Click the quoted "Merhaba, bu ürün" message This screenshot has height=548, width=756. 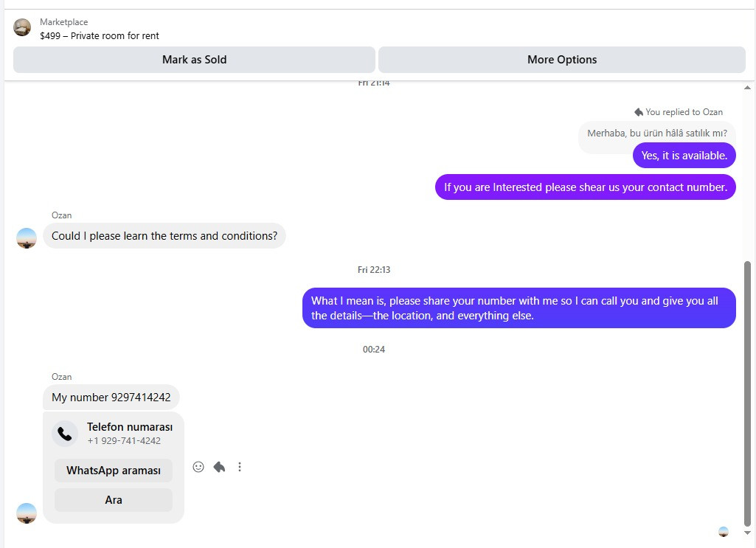(656, 133)
